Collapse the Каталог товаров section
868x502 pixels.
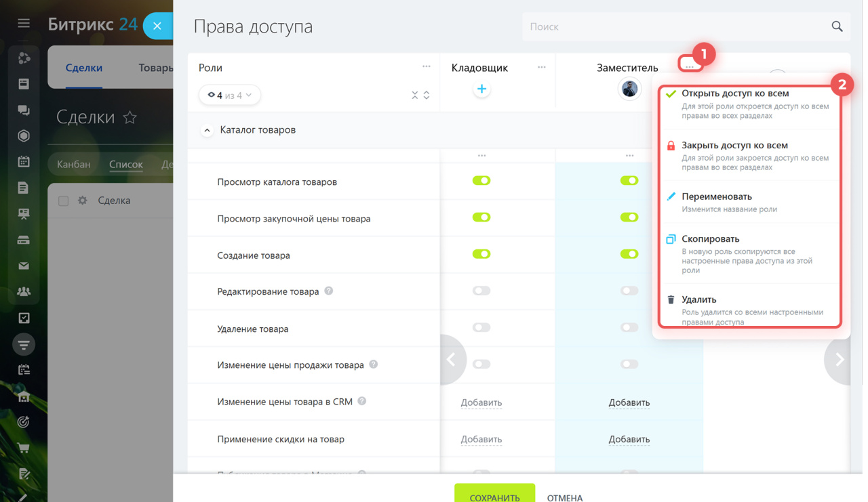click(207, 130)
